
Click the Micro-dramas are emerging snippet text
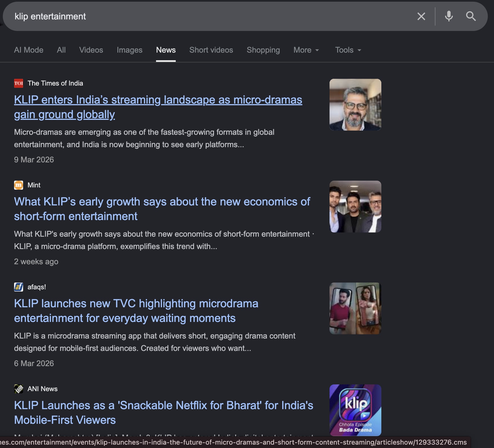click(144, 138)
